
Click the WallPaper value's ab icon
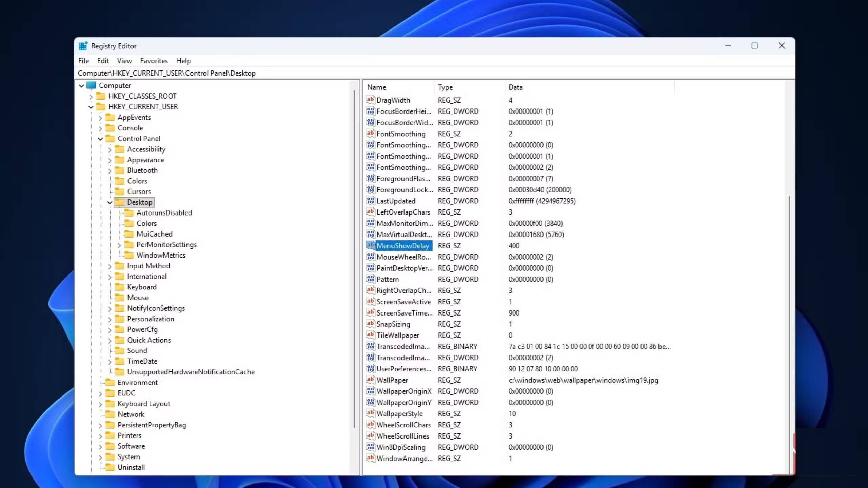(x=370, y=380)
